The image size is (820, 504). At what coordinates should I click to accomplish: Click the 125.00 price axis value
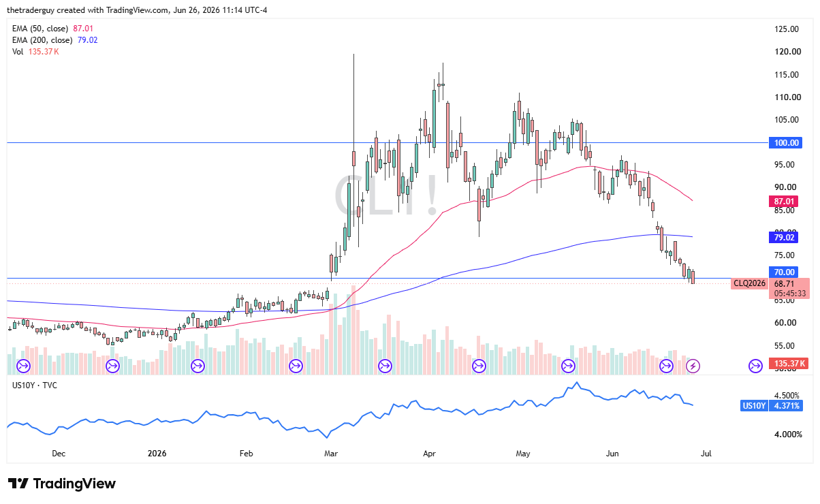pos(787,29)
